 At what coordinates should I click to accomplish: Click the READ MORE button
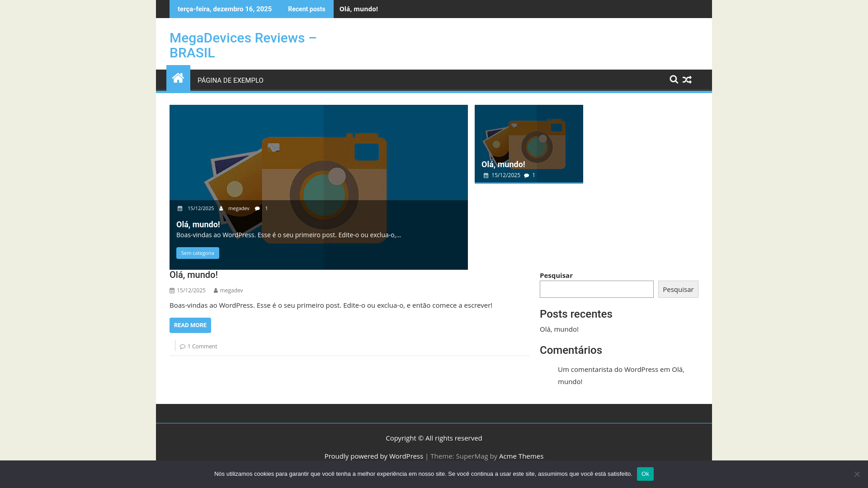(190, 325)
